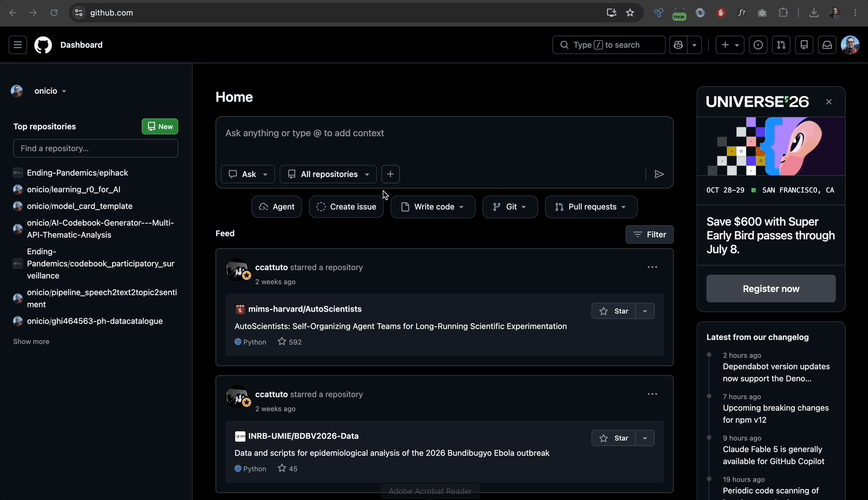
Task: Open the Ask mode dropdown
Action: (248, 174)
